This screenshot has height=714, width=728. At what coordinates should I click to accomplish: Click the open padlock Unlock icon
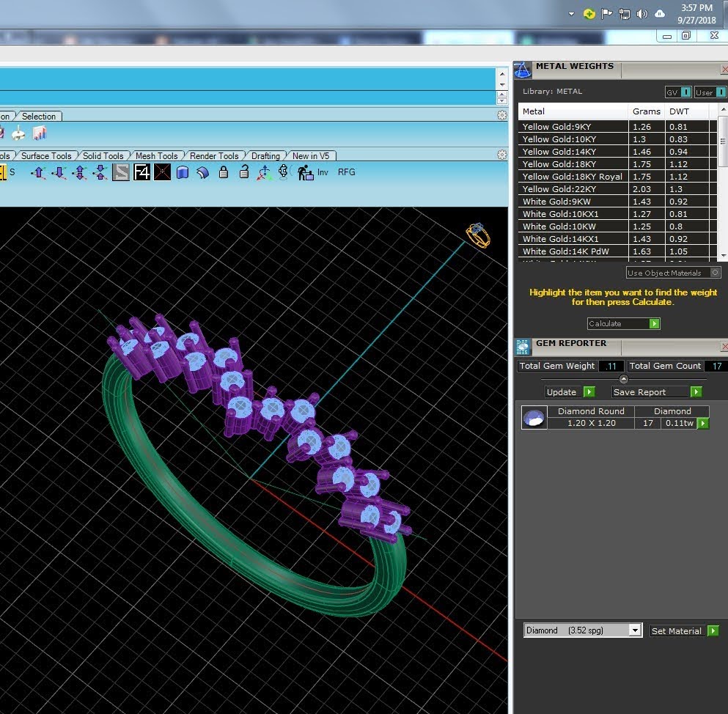[x=243, y=172]
